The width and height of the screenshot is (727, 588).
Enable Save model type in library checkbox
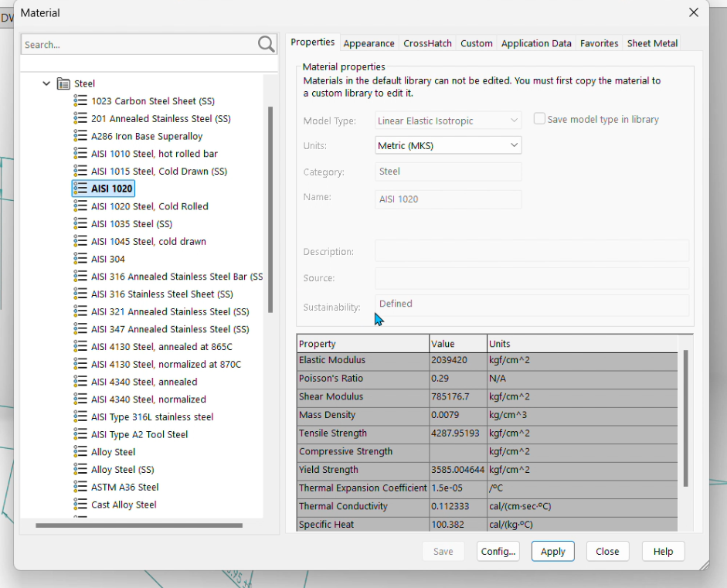(x=540, y=119)
